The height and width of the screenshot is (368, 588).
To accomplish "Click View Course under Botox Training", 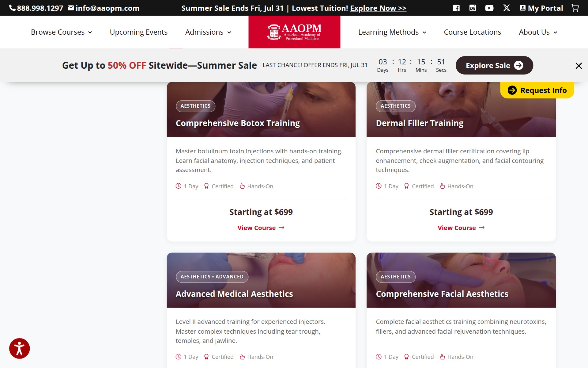I will tap(261, 228).
